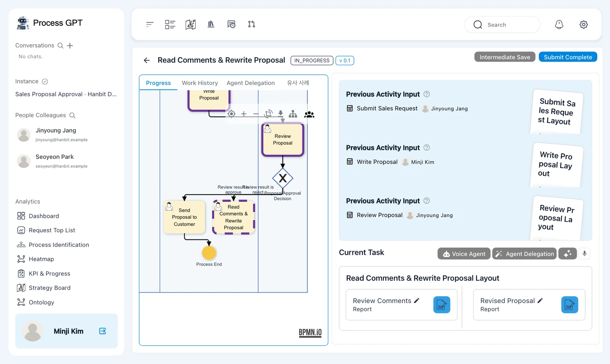Go back with the left arrow
610x364 pixels.
[x=147, y=60]
